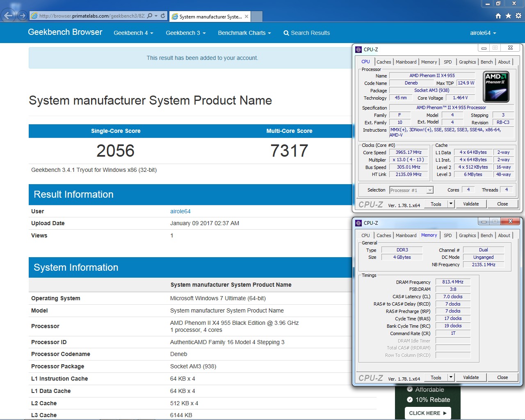Open Bench tab in top CPU-Z window
The height and width of the screenshot is (420, 525).
pos(487,62)
